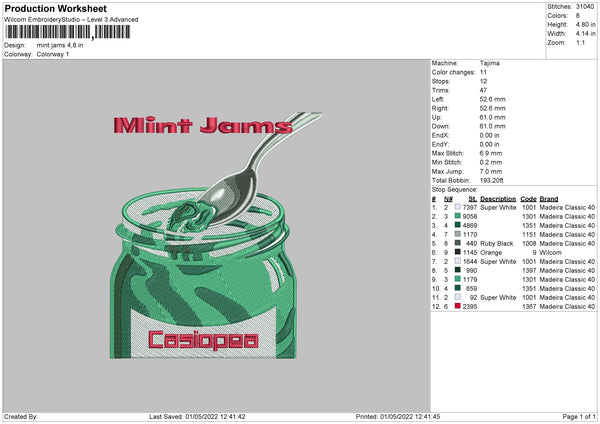Select the white swatch in stop row 1644
Viewport: 600px width, 424px height.
point(458,261)
